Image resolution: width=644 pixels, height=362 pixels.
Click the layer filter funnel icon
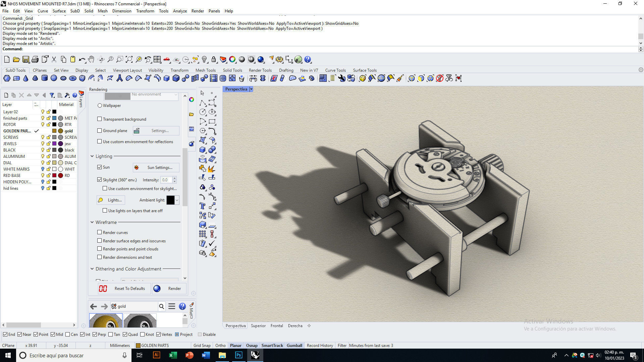pos(52,95)
